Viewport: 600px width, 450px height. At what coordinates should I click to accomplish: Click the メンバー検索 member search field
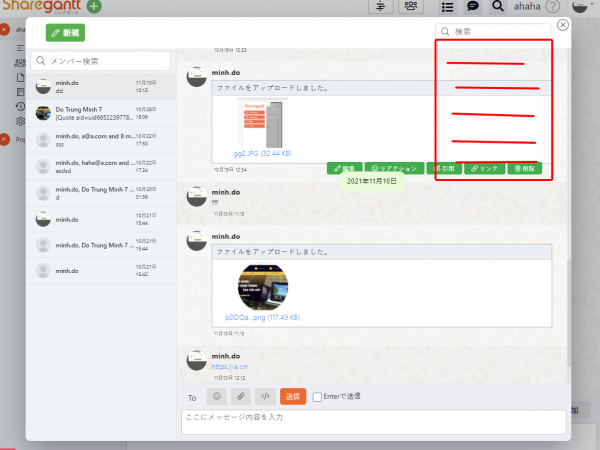[x=105, y=61]
